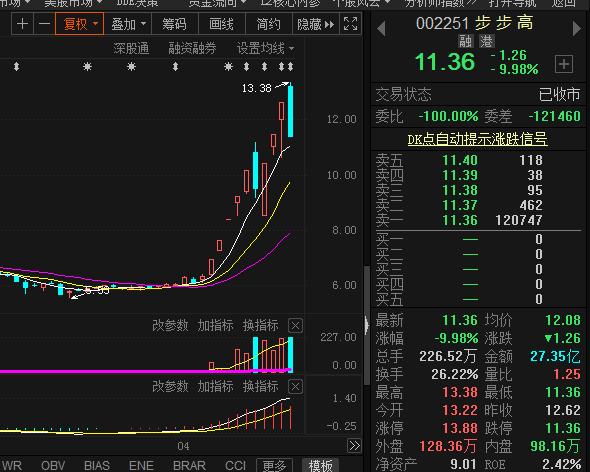
Task: Open DK点自动提示涨跌信号 link
Action: tap(477, 139)
